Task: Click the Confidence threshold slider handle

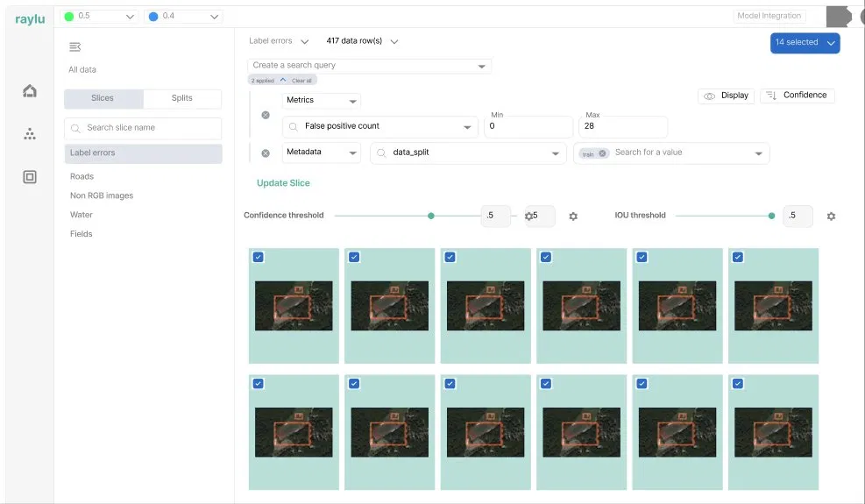Action: point(431,216)
